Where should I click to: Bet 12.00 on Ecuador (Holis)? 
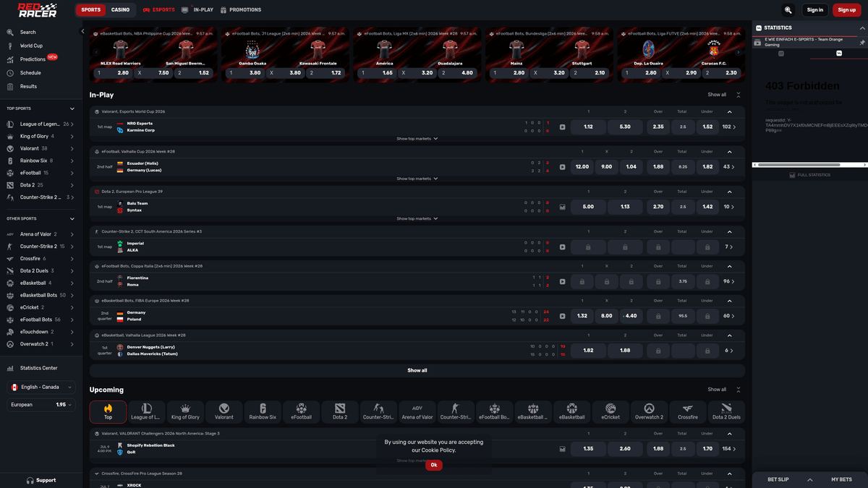coord(582,167)
